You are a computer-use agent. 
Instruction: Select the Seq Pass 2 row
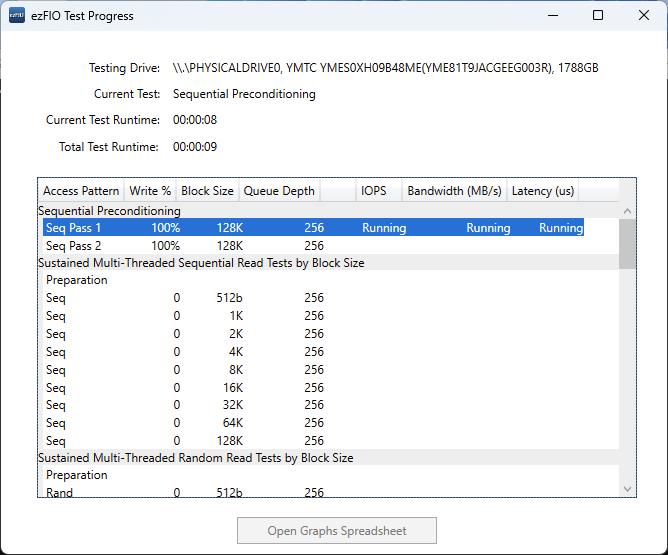click(313, 246)
